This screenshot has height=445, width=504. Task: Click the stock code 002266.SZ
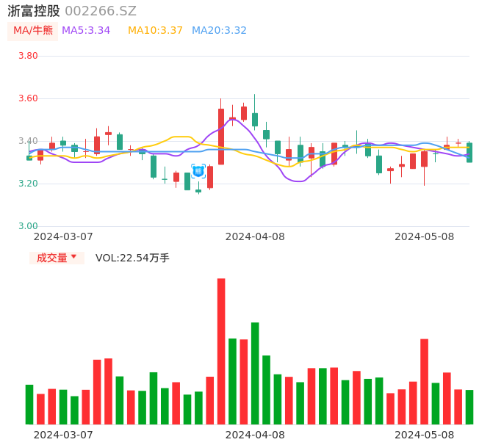(101, 11)
